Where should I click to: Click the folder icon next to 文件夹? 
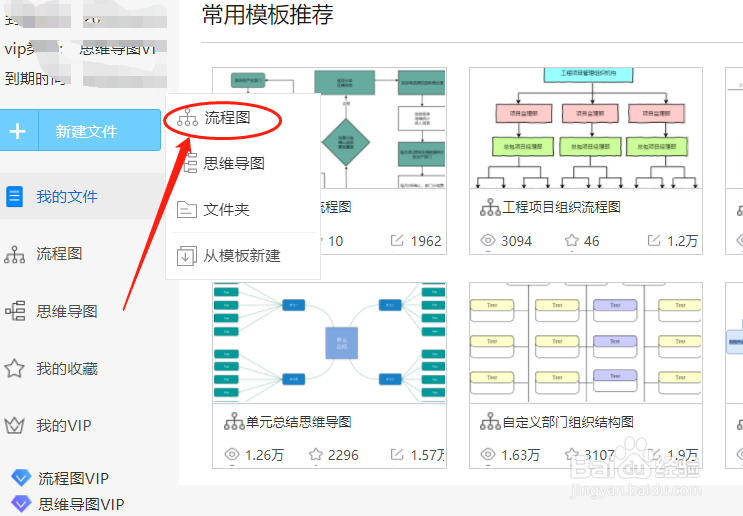187,209
